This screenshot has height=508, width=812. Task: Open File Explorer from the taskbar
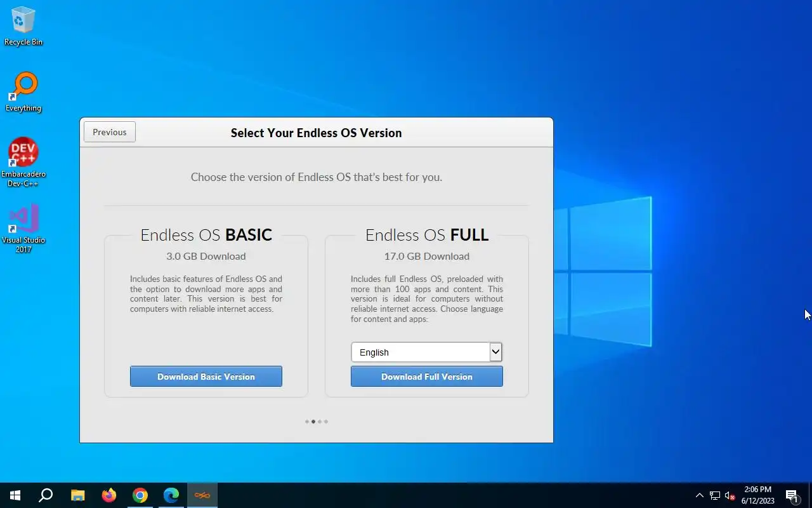[77, 495]
